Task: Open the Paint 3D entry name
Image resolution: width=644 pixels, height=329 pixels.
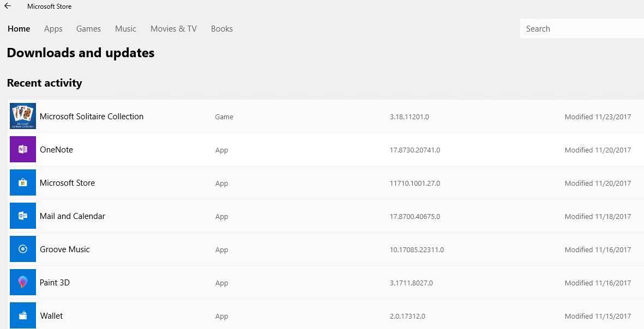Action: pyautogui.click(x=55, y=283)
